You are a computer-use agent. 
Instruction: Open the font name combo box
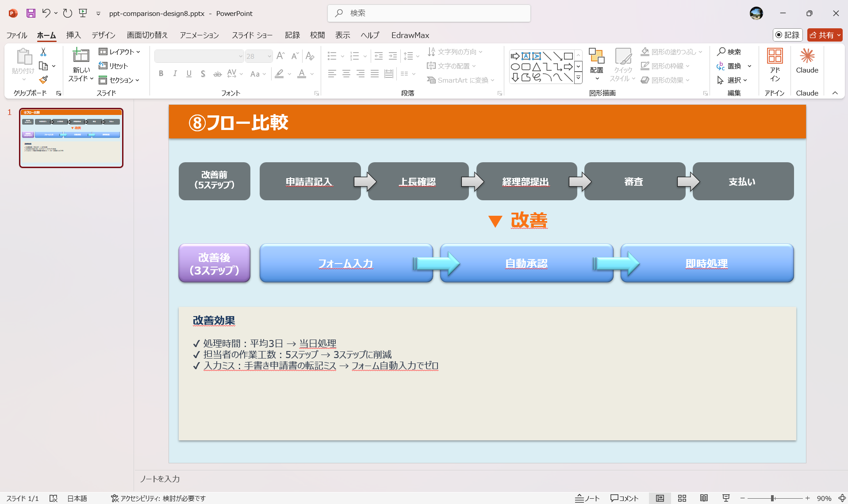click(x=199, y=56)
